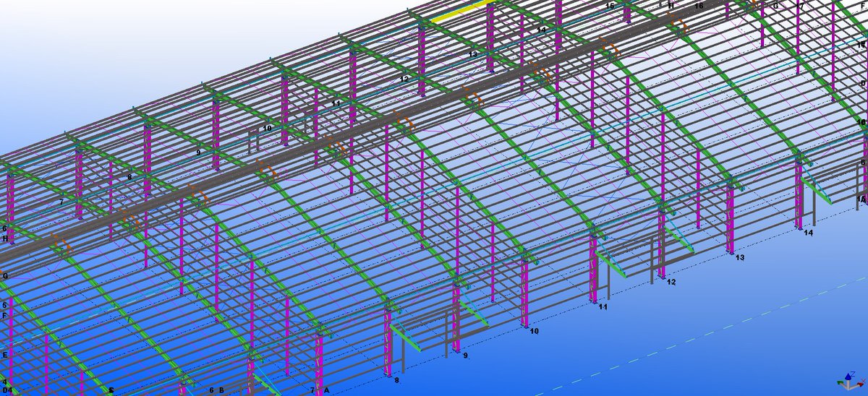
Task: Click grid label 10 at the front column base
Action: tap(535, 332)
